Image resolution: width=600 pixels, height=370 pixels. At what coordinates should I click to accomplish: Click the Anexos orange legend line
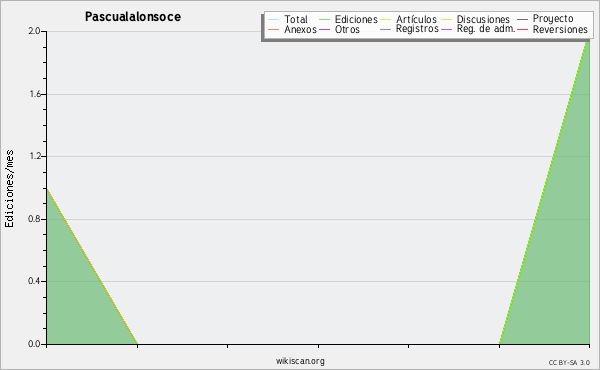click(x=274, y=29)
